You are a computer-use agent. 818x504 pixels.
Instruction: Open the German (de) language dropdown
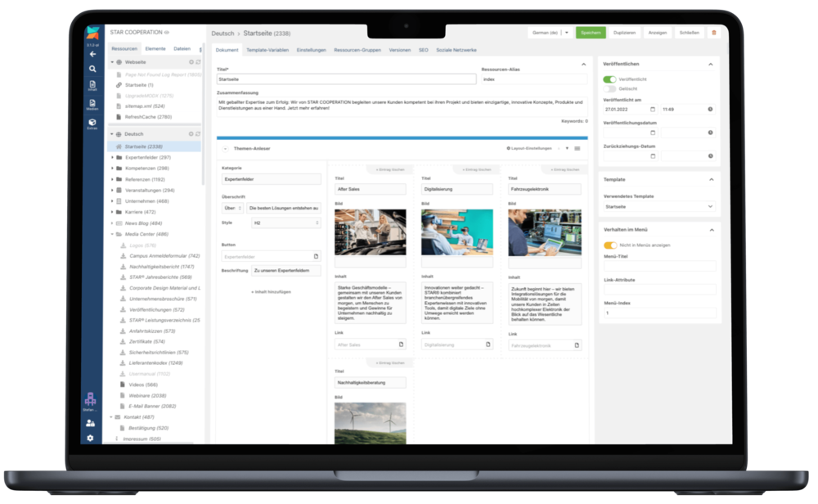click(566, 33)
